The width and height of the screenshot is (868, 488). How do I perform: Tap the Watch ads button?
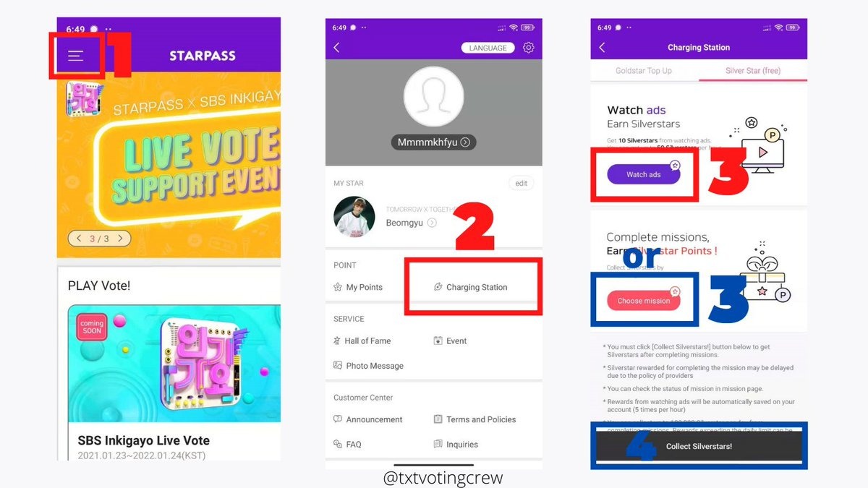[644, 174]
